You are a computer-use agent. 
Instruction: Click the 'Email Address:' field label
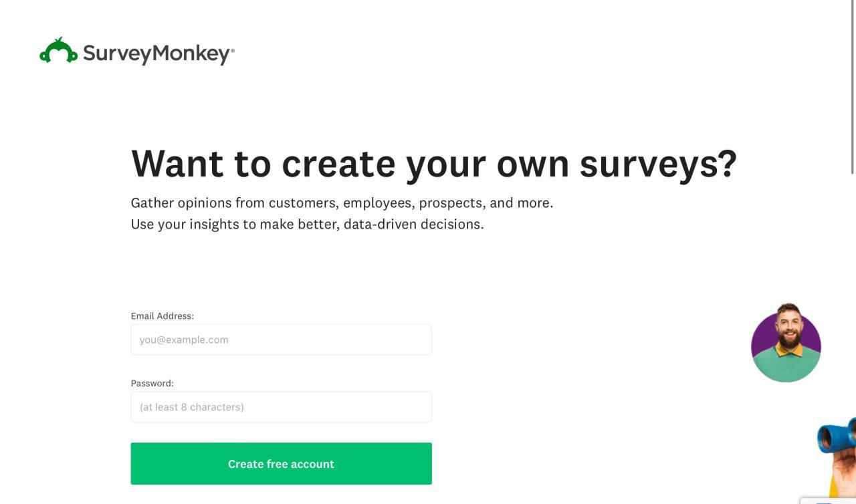pyautogui.click(x=163, y=316)
